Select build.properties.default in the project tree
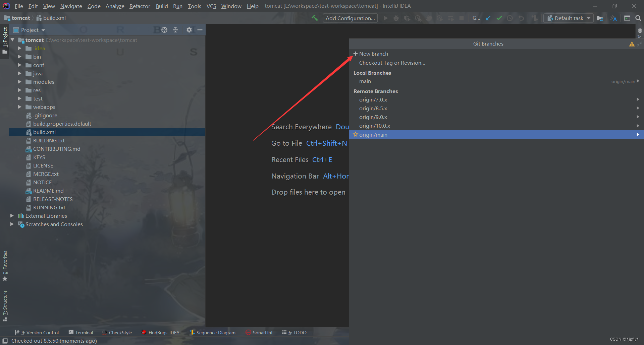The width and height of the screenshot is (644, 345). pyautogui.click(x=62, y=124)
